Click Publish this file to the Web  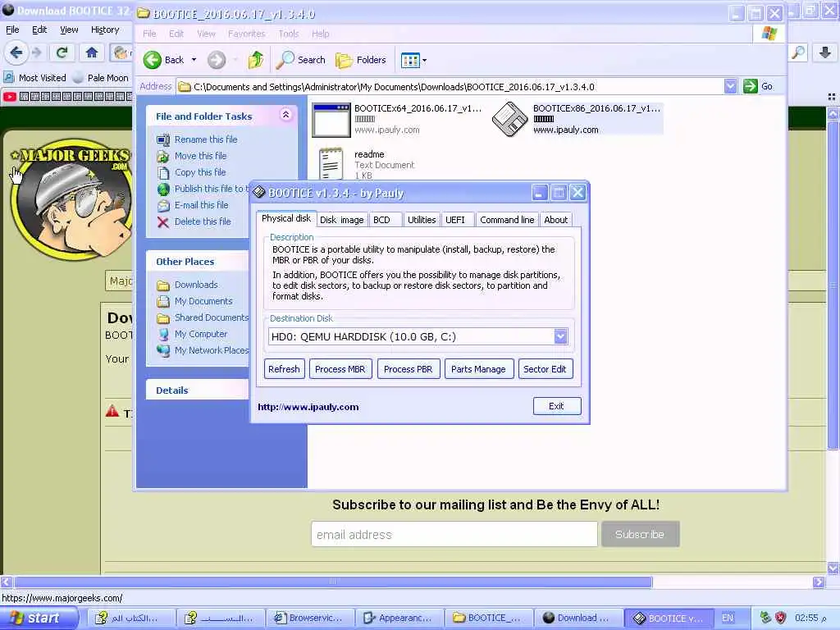(212, 189)
